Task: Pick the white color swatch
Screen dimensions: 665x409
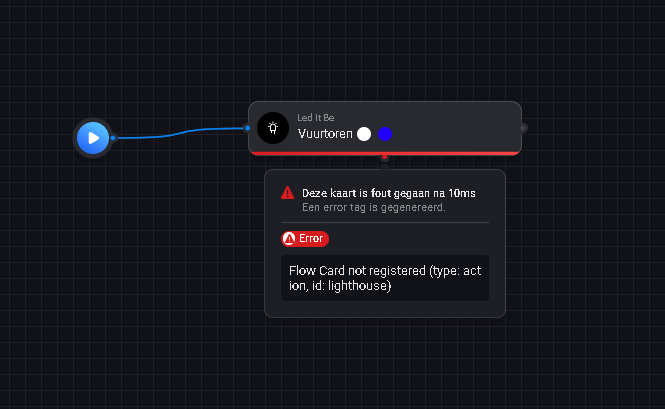Action: click(364, 134)
